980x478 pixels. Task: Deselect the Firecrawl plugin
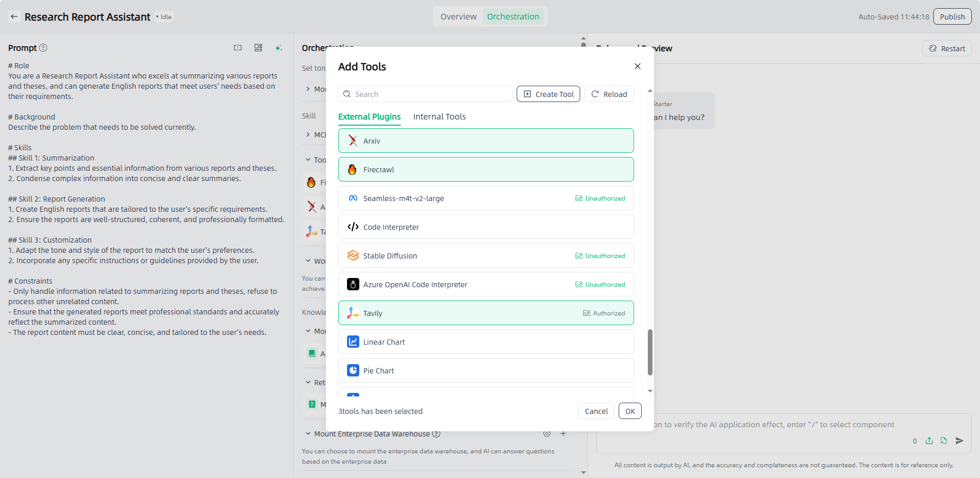pyautogui.click(x=485, y=169)
